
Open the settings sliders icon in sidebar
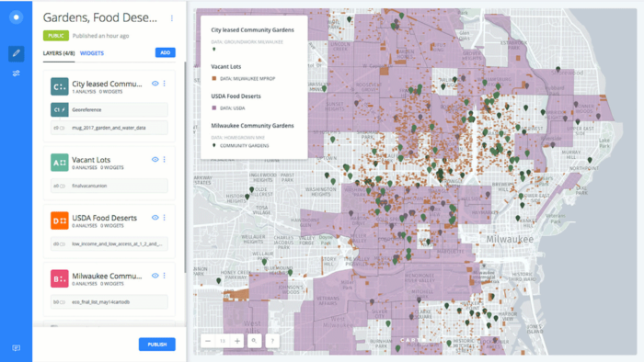(x=16, y=74)
